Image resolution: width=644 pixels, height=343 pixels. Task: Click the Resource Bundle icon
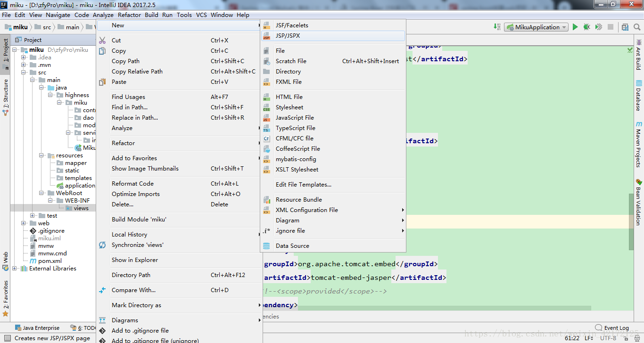[x=266, y=200]
